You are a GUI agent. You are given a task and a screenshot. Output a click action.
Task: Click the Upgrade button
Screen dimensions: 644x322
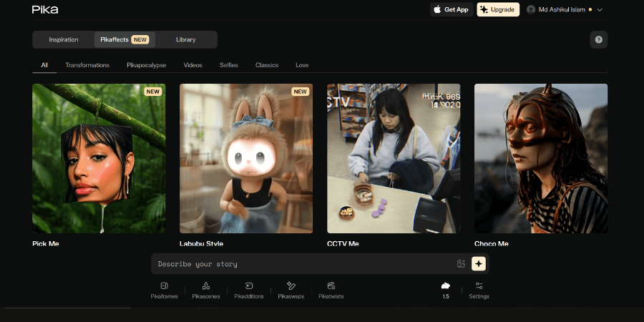(x=498, y=10)
